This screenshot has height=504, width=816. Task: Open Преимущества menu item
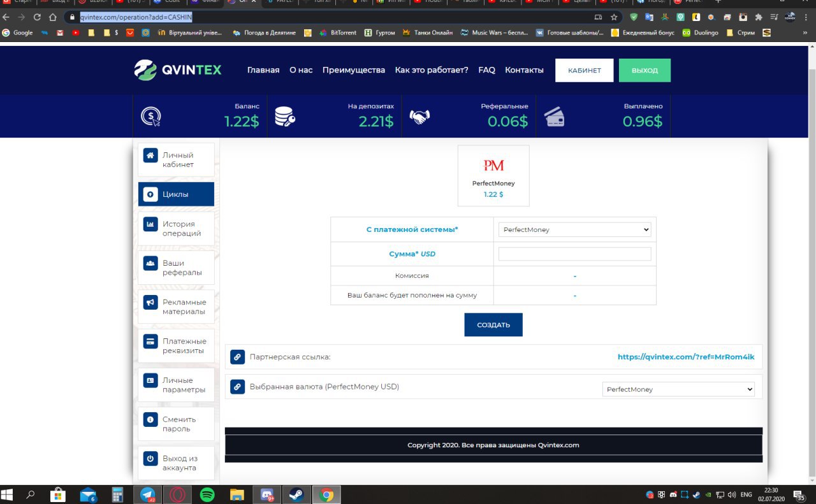(x=354, y=70)
